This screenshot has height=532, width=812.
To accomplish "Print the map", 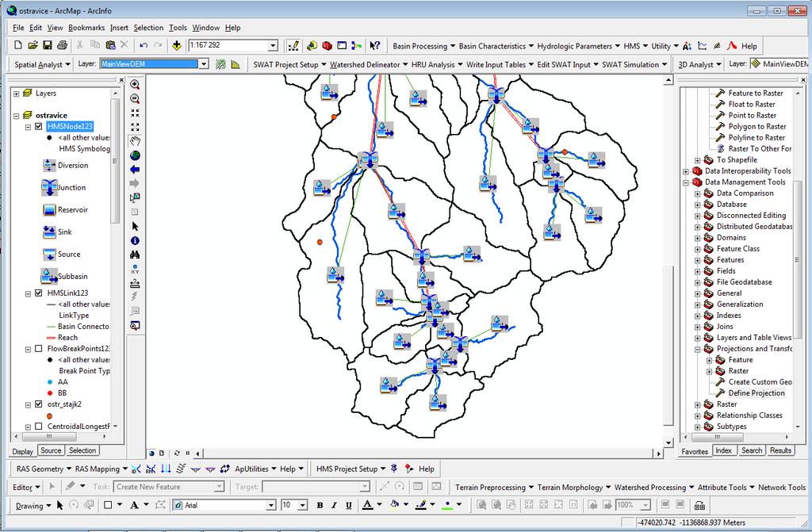I will [x=62, y=45].
